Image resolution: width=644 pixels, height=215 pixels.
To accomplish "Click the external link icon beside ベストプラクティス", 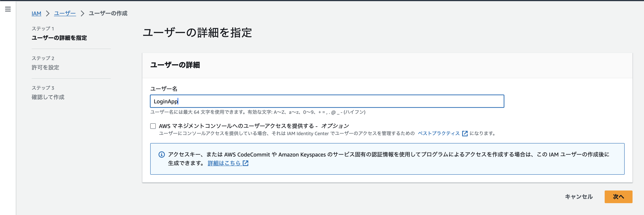I will 465,134.
